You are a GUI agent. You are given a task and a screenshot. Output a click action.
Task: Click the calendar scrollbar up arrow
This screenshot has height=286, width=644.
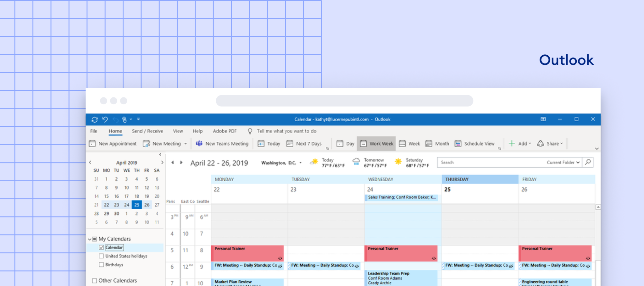point(598,207)
